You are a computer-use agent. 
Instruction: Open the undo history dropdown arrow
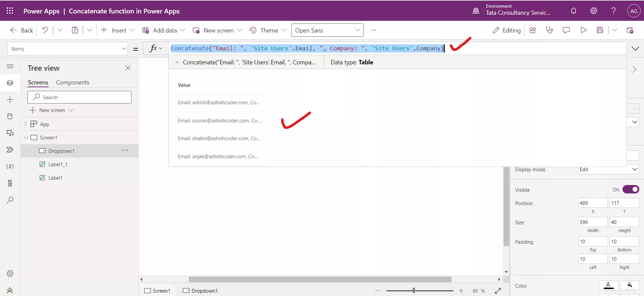60,30
